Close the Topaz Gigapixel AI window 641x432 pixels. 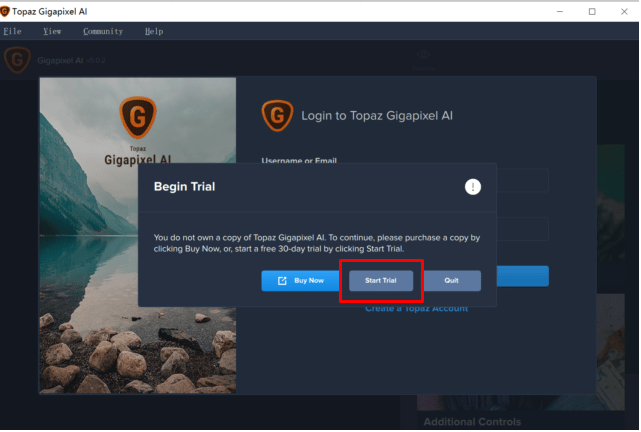tap(625, 11)
